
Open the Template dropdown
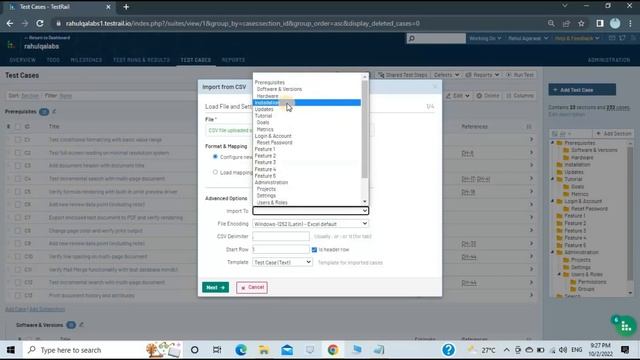282,262
